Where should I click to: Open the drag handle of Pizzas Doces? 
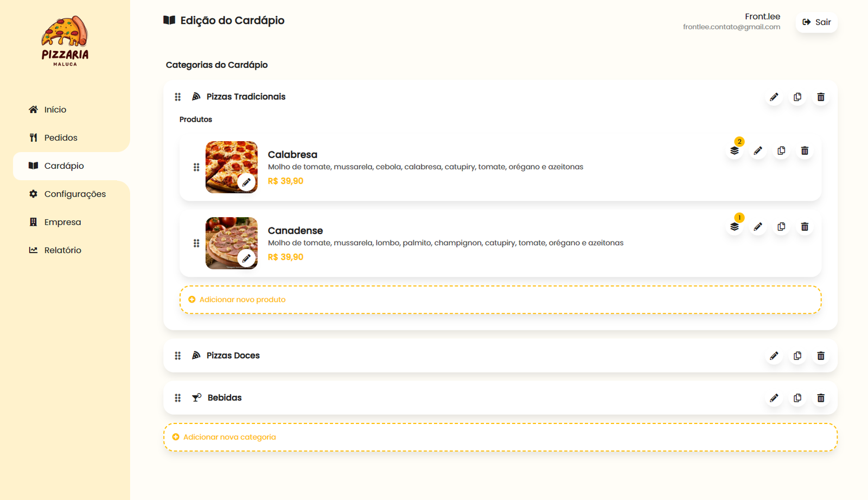pyautogui.click(x=178, y=356)
